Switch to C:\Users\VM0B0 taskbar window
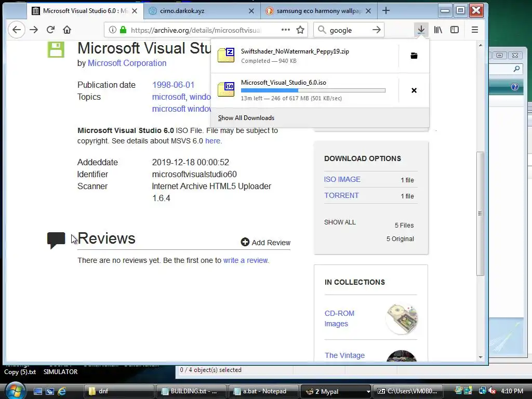This screenshot has width=532, height=399. 407,391
